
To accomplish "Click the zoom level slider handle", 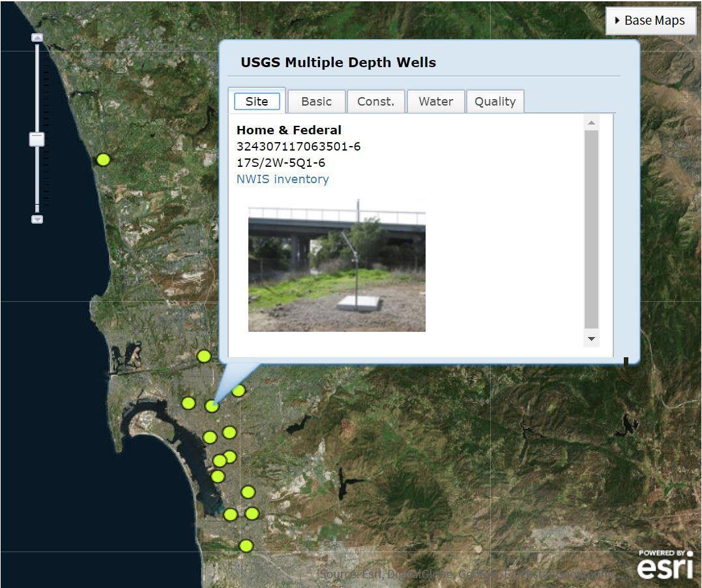I will pos(36,139).
